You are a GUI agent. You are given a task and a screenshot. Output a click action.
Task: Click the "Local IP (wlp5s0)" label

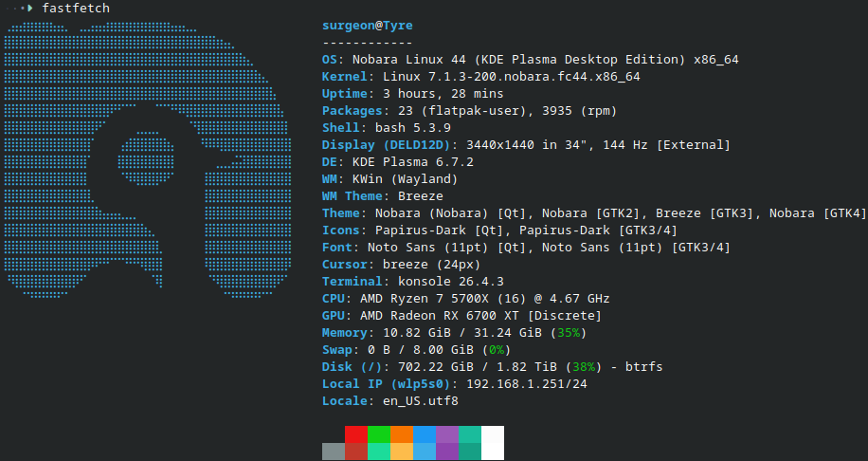[x=387, y=384]
